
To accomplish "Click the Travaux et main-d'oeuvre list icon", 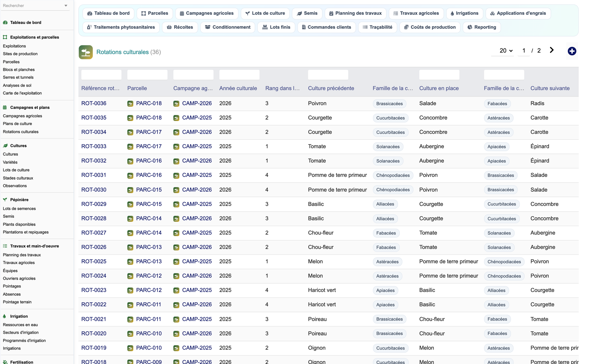I will click(5, 246).
